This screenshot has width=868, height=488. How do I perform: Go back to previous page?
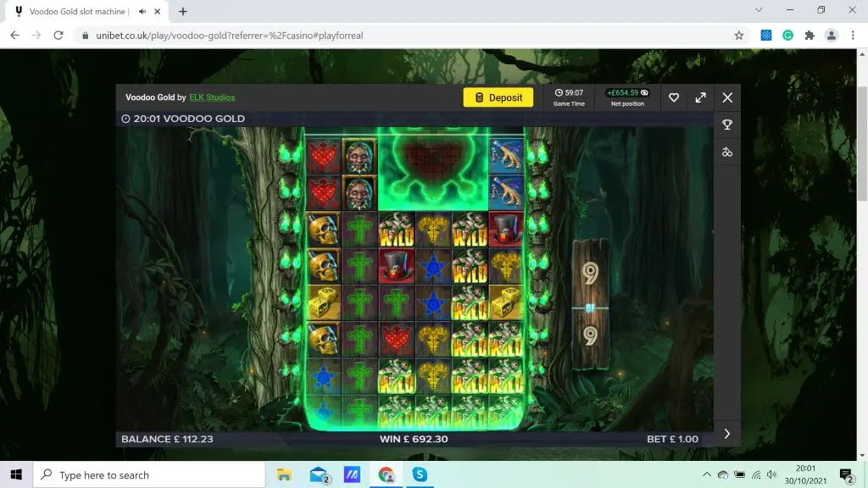click(15, 36)
